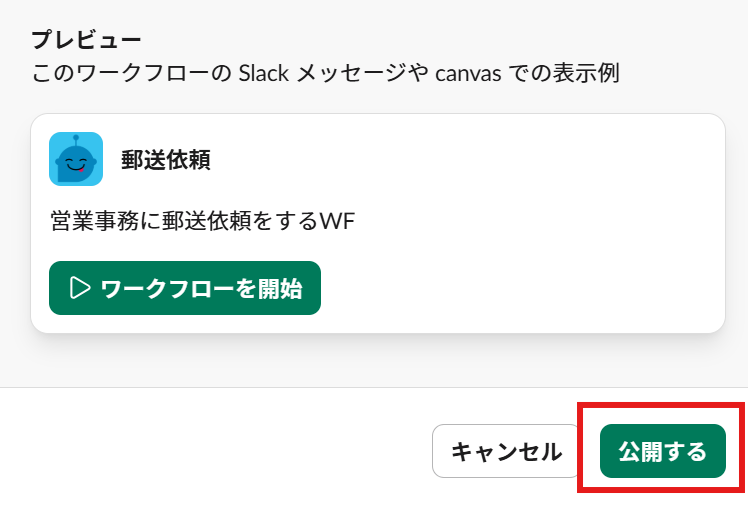Screen dimensions: 748x505
Task: Click the キャンセル button
Action: 506,451
